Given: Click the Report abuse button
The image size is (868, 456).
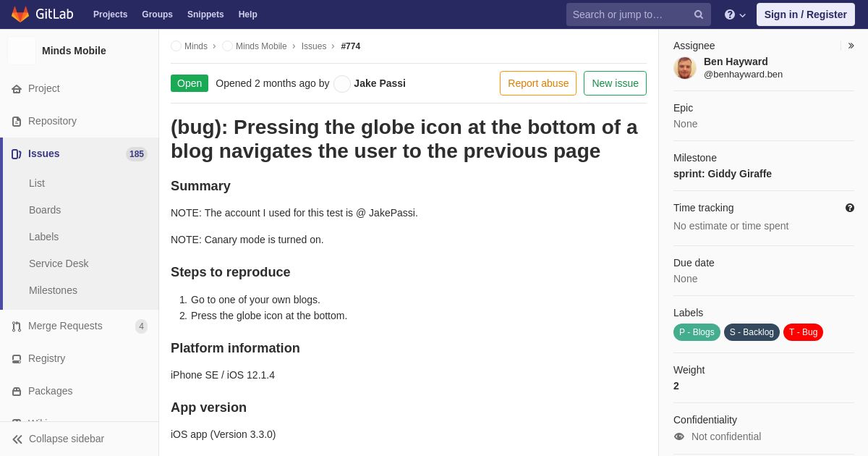Looking at the screenshot, I should pos(538,83).
